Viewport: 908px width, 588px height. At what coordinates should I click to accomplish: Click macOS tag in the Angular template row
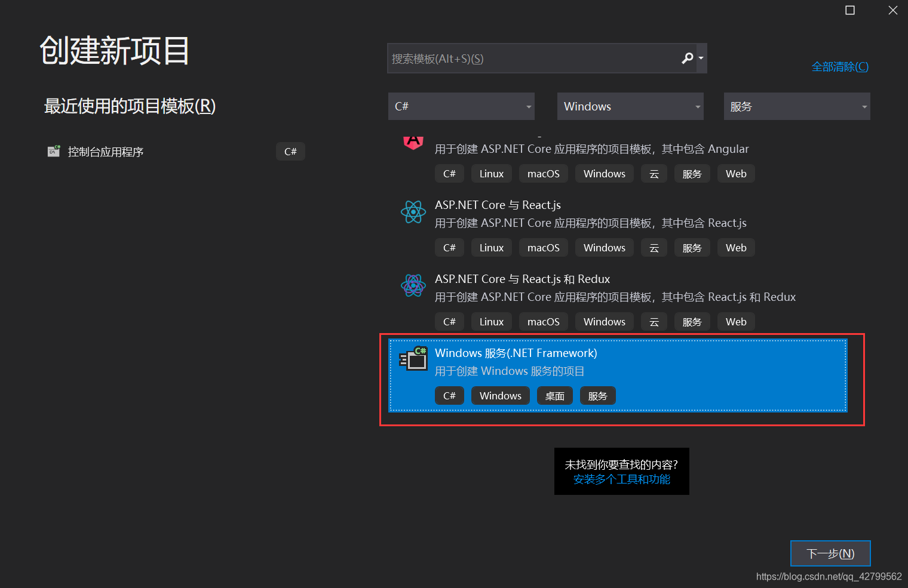click(544, 174)
